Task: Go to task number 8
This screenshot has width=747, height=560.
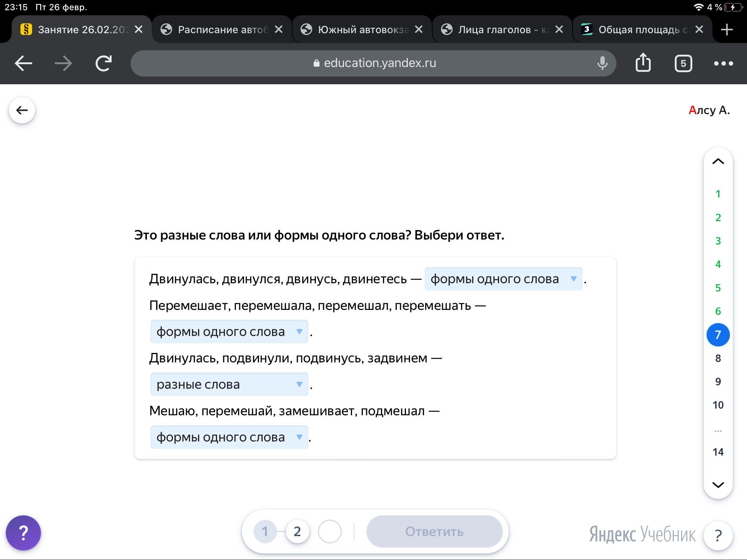Action: click(717, 358)
